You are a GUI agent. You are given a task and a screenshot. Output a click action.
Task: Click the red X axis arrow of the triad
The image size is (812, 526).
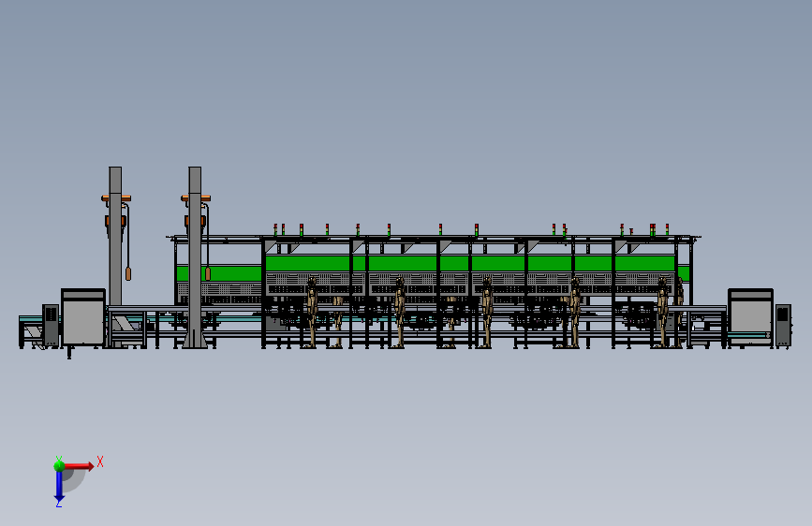[x=79, y=466]
